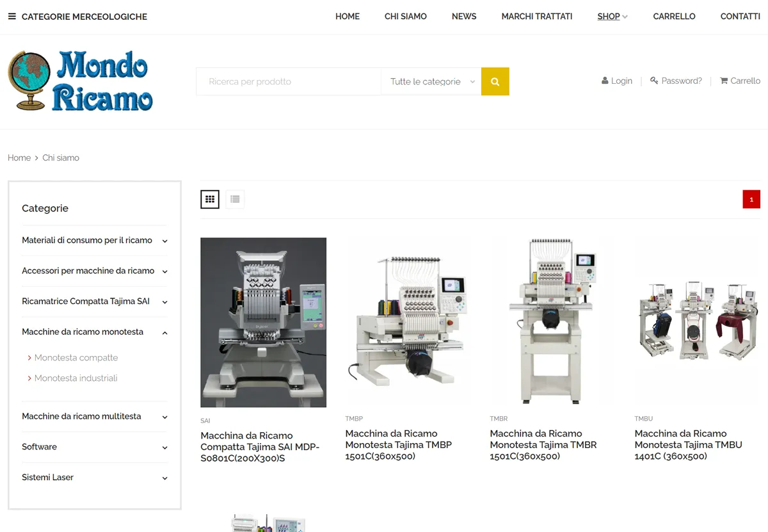Image resolution: width=768 pixels, height=532 pixels.
Task: Click the TMBR machine product image
Action: (552, 321)
